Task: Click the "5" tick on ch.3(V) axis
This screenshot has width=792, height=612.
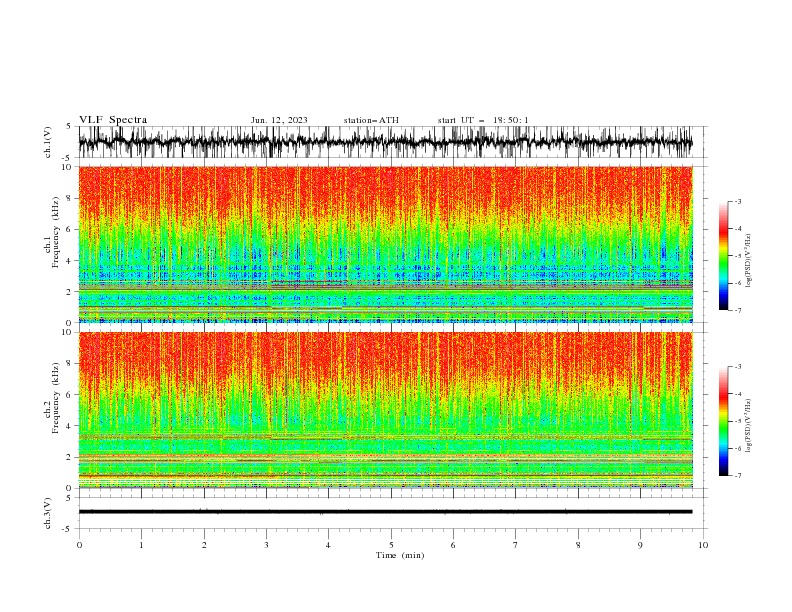Action: click(69, 498)
